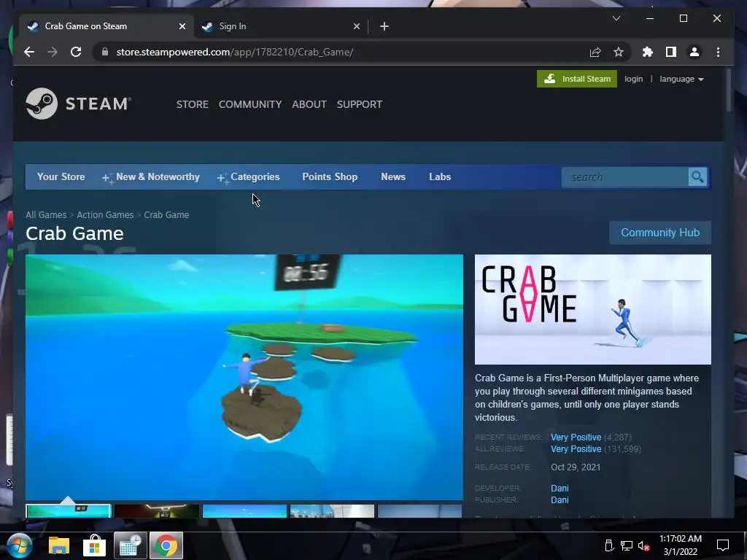
Task: Open the Extensions puzzle icon
Action: (x=648, y=52)
